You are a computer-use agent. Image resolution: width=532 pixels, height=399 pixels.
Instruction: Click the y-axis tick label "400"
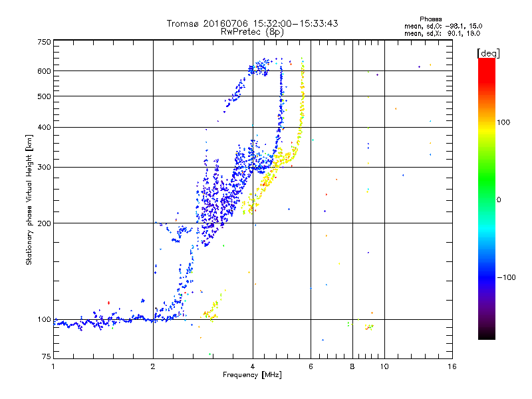click(x=44, y=128)
